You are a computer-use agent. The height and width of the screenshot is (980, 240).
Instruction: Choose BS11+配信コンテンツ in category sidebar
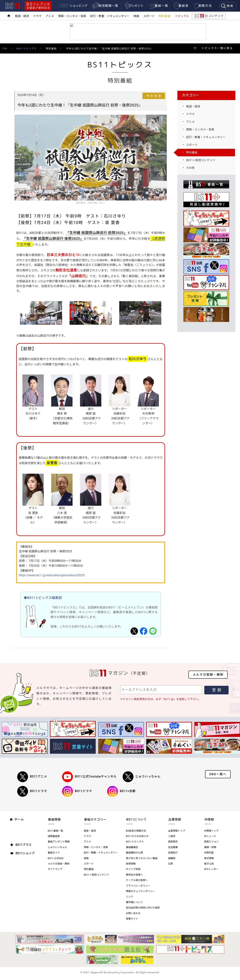[201, 160]
